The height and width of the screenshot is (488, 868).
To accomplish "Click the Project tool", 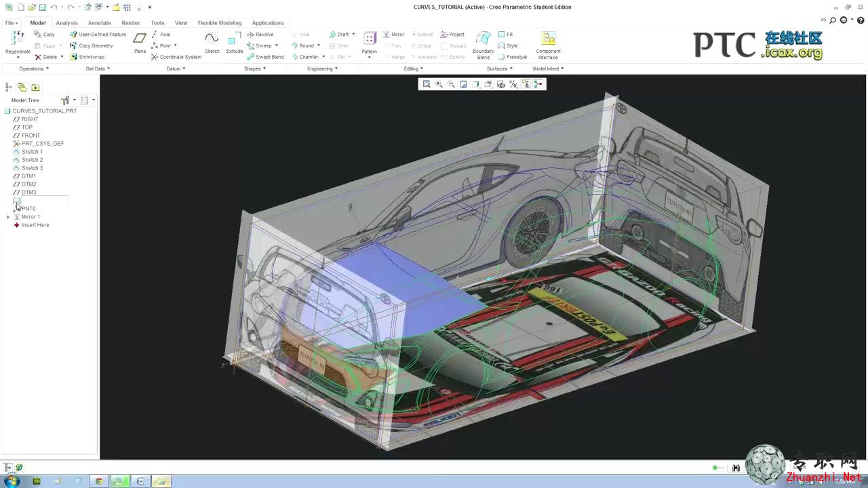I will coord(452,35).
